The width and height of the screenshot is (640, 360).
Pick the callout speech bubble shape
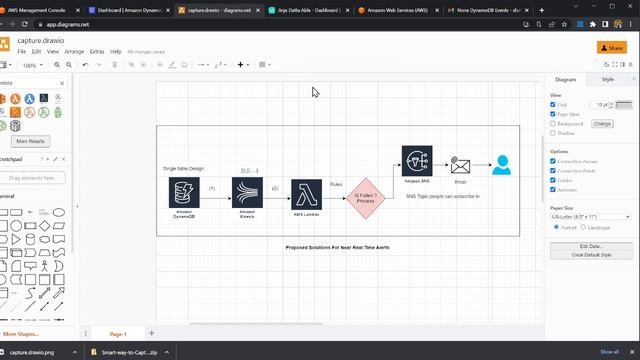[x=30, y=266]
